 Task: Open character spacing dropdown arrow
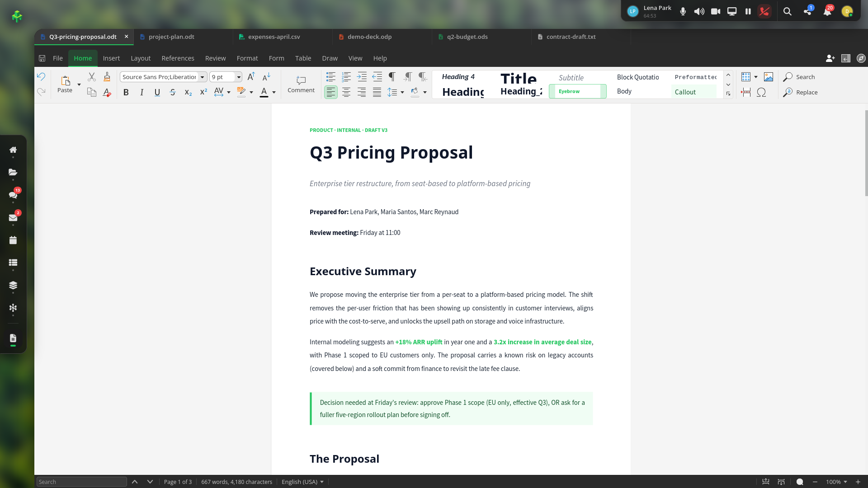(229, 92)
